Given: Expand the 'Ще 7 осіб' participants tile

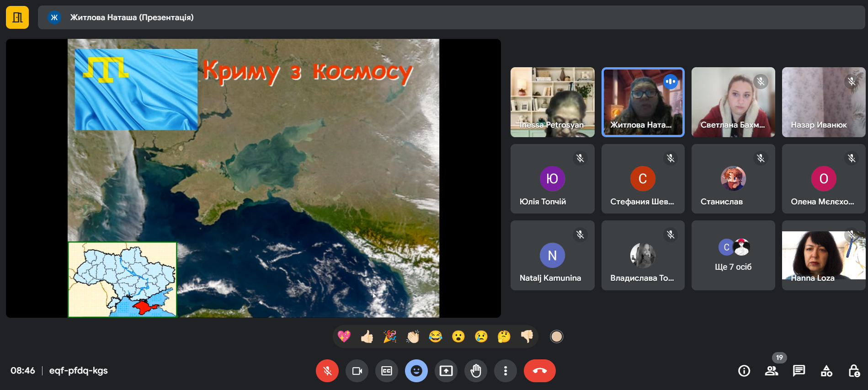Looking at the screenshot, I should click(733, 255).
